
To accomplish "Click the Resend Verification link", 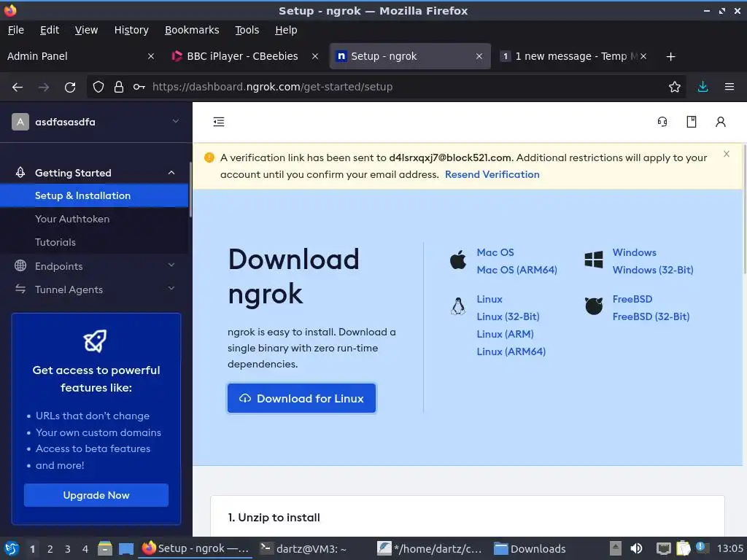I will [492, 174].
